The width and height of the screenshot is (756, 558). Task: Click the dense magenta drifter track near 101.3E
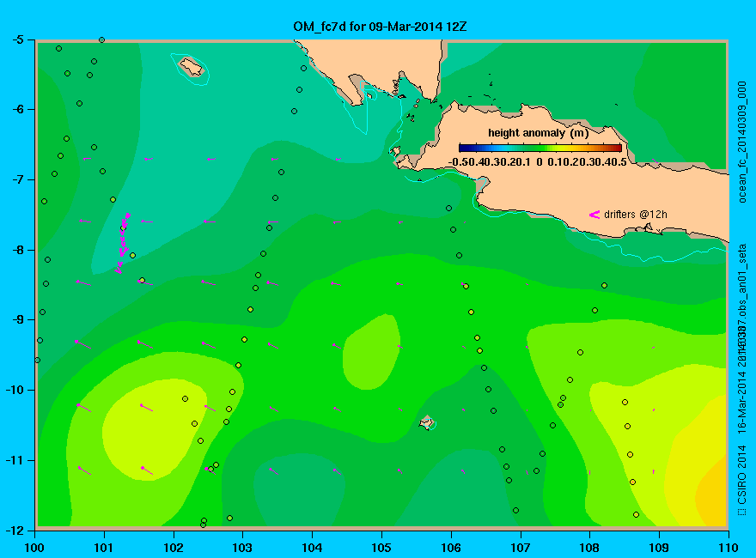[123, 243]
